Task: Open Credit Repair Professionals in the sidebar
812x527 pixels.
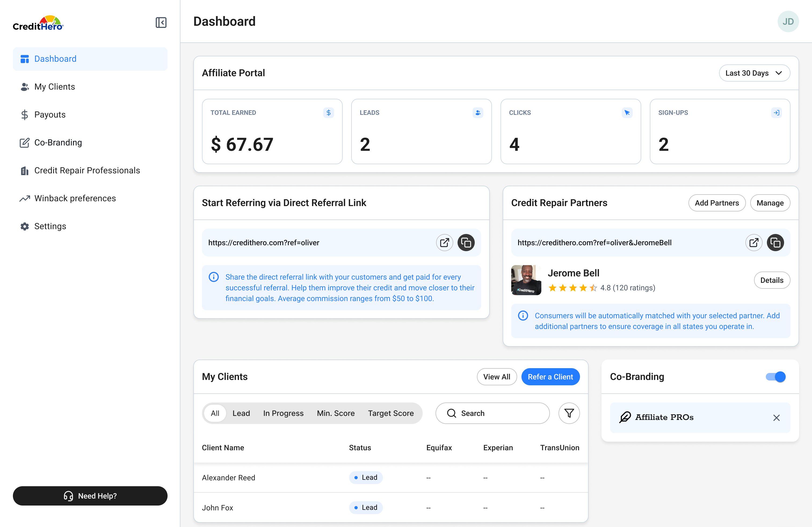Action: [90, 170]
